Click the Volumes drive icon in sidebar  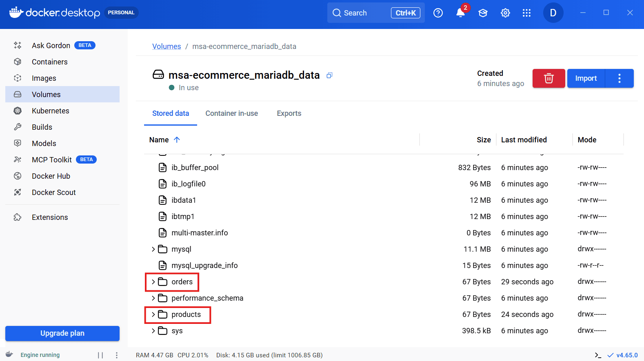pyautogui.click(x=18, y=94)
